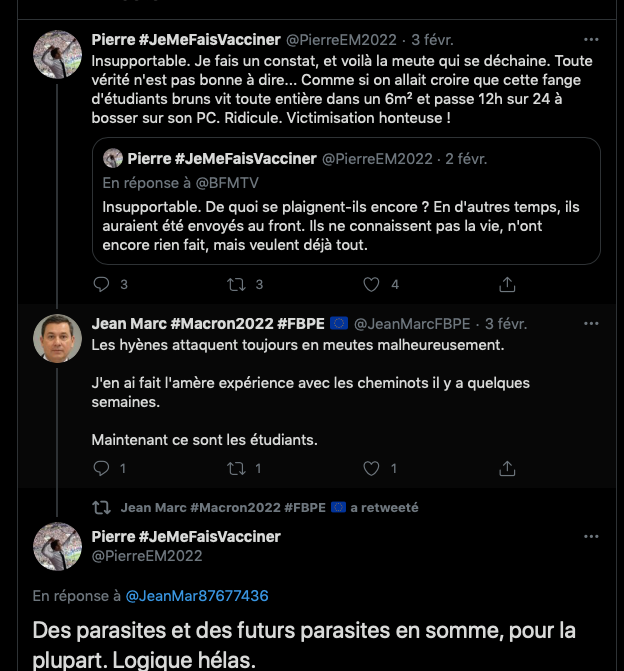
Task: Reply to Jean Marc's hyènes tweet
Action: pos(100,468)
